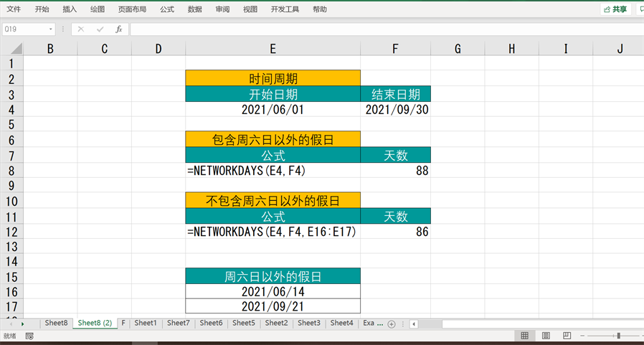Open the 数据 ribbon tab
The image size is (644, 345).
(x=194, y=9)
